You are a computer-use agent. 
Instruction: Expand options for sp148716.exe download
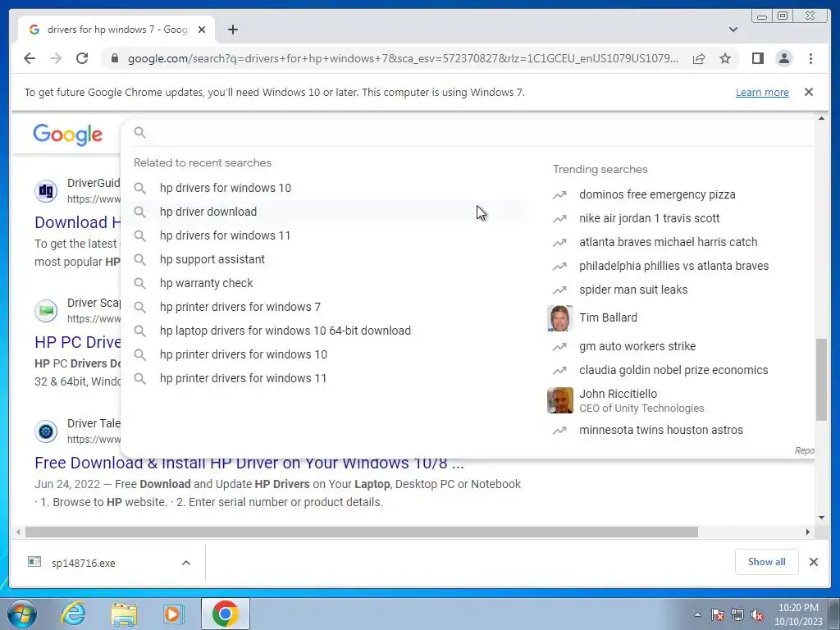click(186, 563)
